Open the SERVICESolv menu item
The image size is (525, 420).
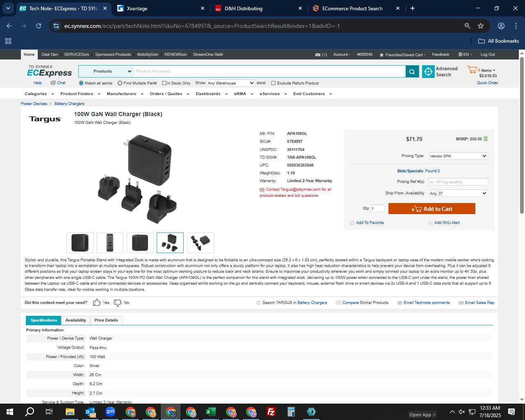click(x=77, y=55)
